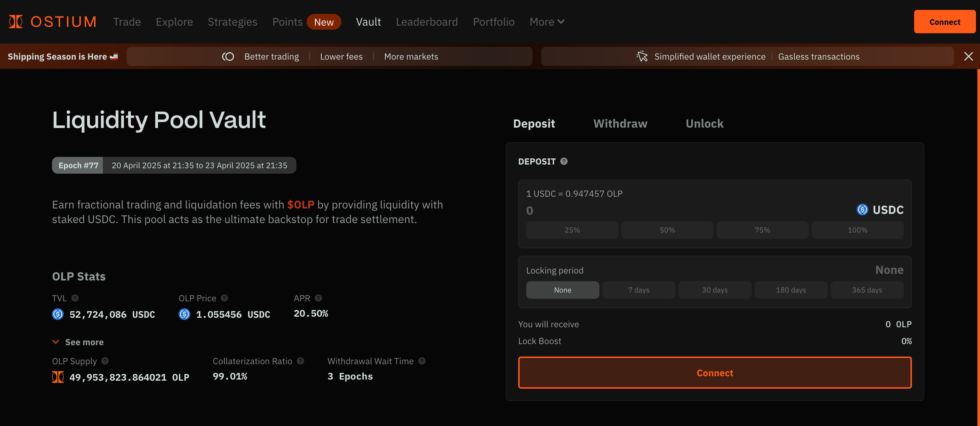This screenshot has width=980, height=426.
Task: Select the 7 days locking period
Action: tap(639, 290)
